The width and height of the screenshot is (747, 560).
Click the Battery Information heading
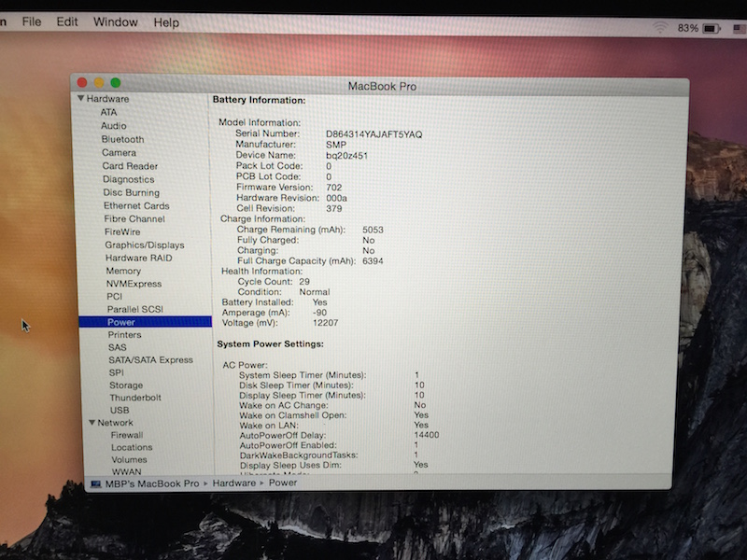260,100
